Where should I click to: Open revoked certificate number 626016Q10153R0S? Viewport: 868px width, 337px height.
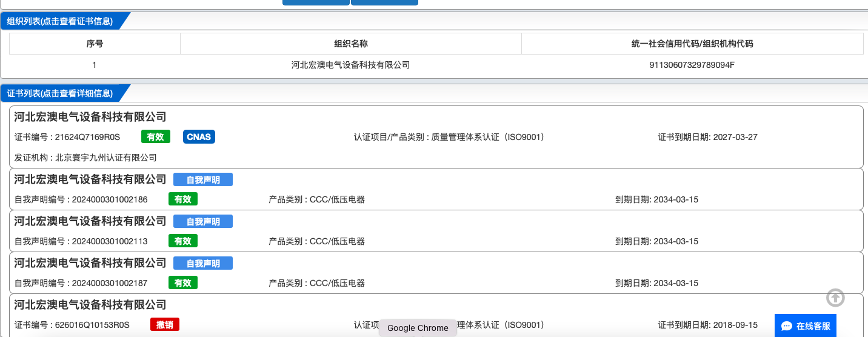92,325
